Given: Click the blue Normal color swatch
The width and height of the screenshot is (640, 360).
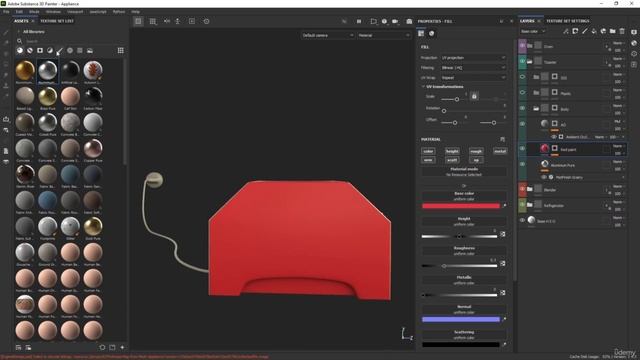Looking at the screenshot, I should [x=461, y=320].
